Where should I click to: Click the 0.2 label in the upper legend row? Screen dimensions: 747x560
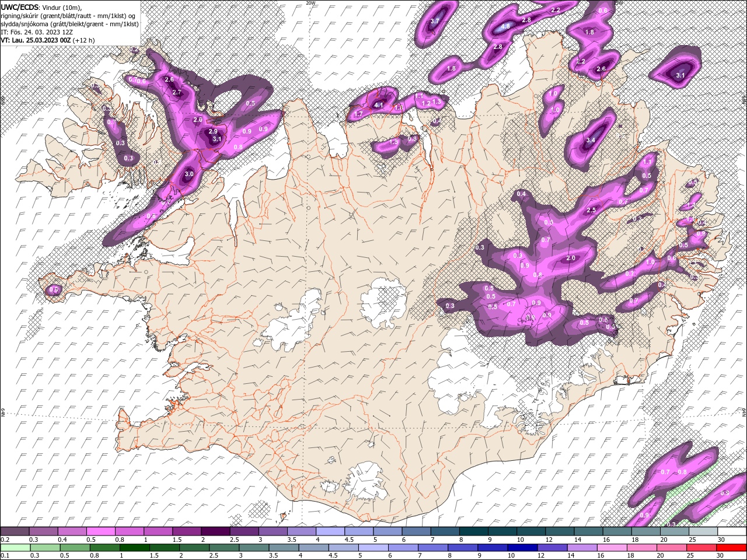point(5,540)
